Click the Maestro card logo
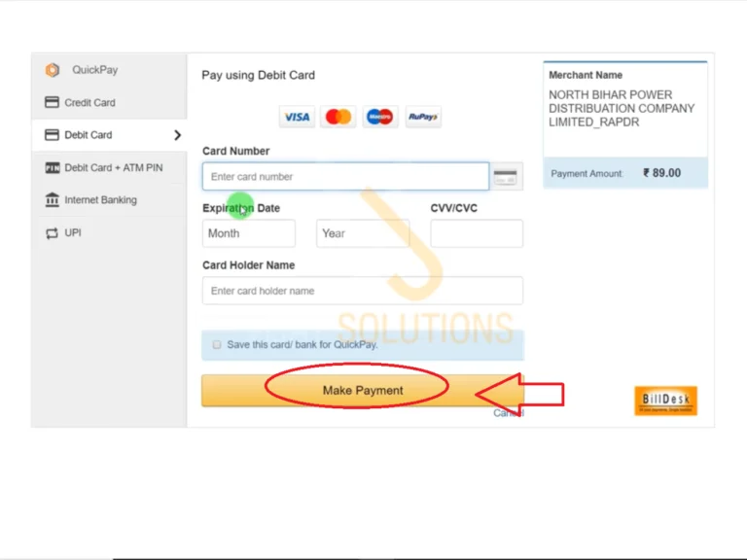Image resolution: width=747 pixels, height=560 pixels. click(380, 117)
